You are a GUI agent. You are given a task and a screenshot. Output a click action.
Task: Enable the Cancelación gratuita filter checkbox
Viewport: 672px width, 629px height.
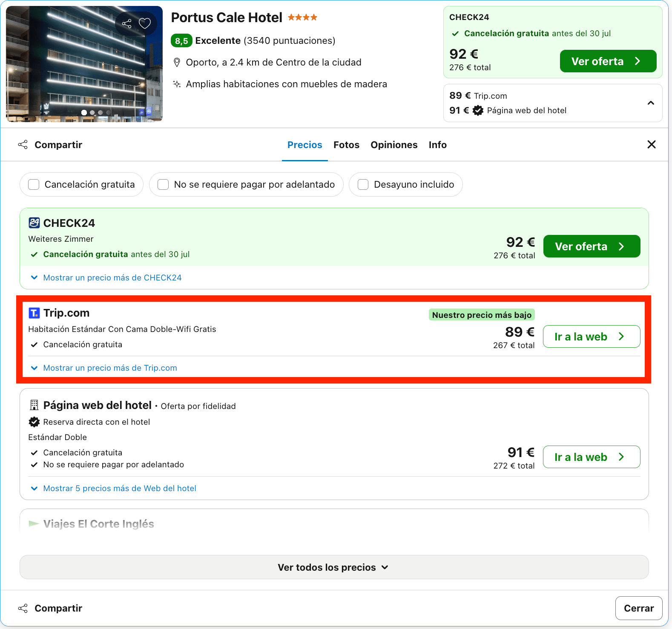pyautogui.click(x=34, y=184)
